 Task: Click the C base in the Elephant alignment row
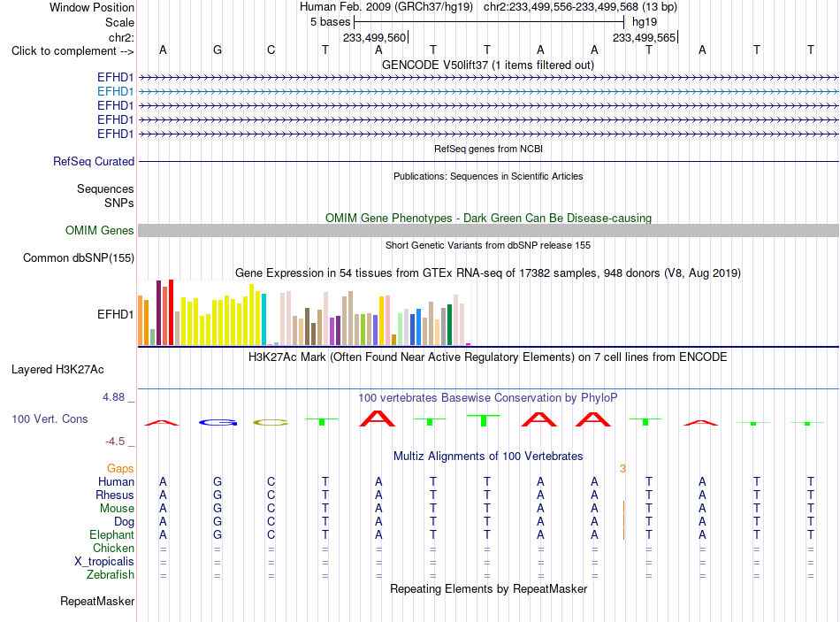tap(271, 534)
